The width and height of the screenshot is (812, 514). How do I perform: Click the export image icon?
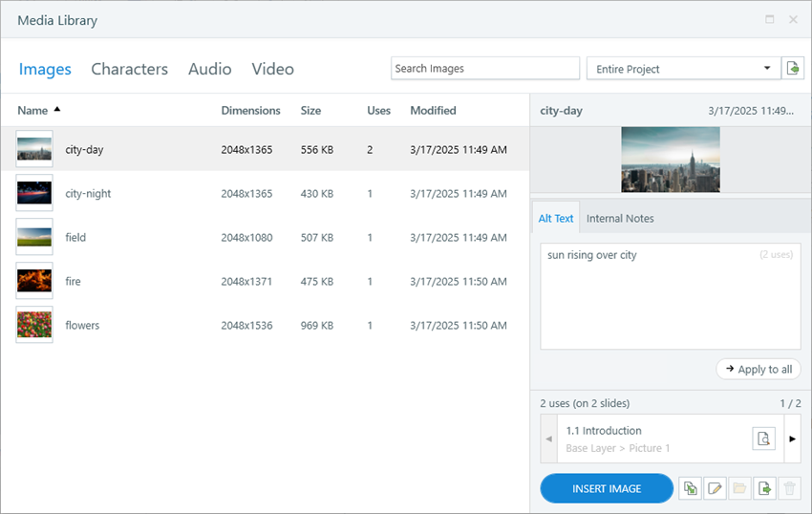[764, 488]
